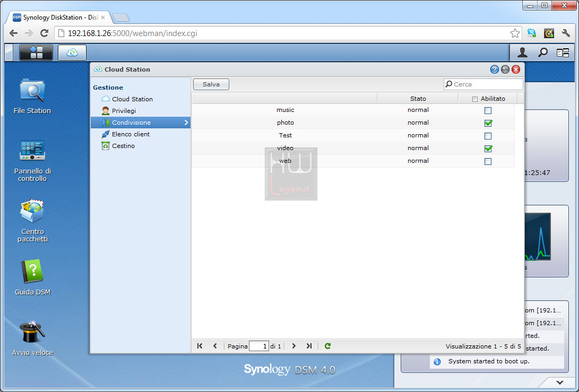Click browser back arrow
Screen dimensions: 579x392
[x=14, y=33]
